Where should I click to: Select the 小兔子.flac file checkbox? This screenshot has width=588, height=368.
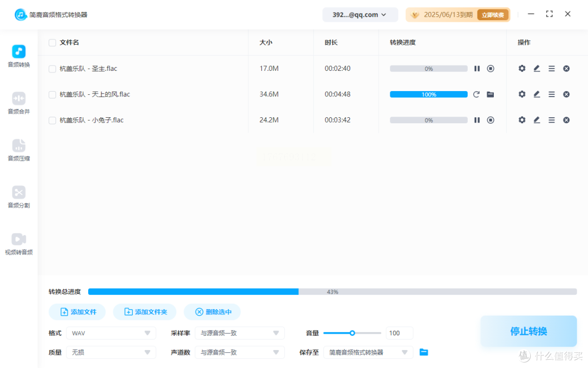coord(52,120)
